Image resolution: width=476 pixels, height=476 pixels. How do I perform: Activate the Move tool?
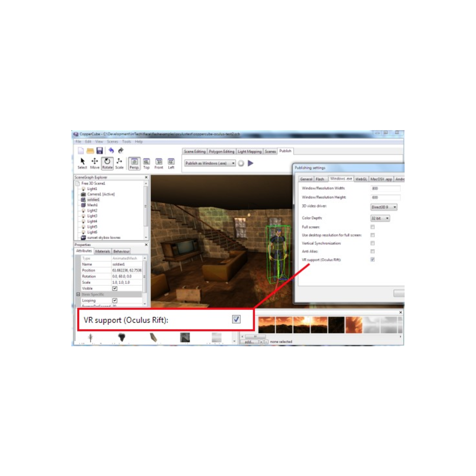click(94, 162)
